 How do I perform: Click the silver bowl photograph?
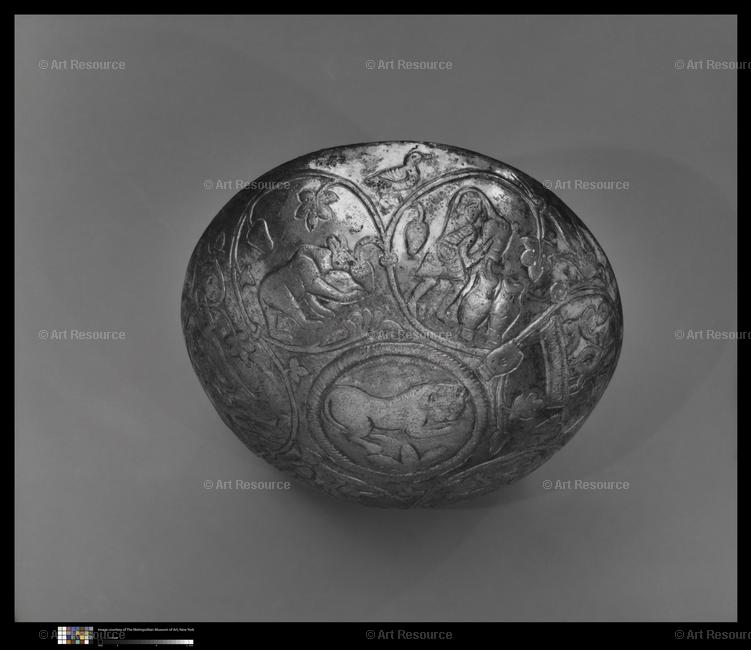coord(401,325)
